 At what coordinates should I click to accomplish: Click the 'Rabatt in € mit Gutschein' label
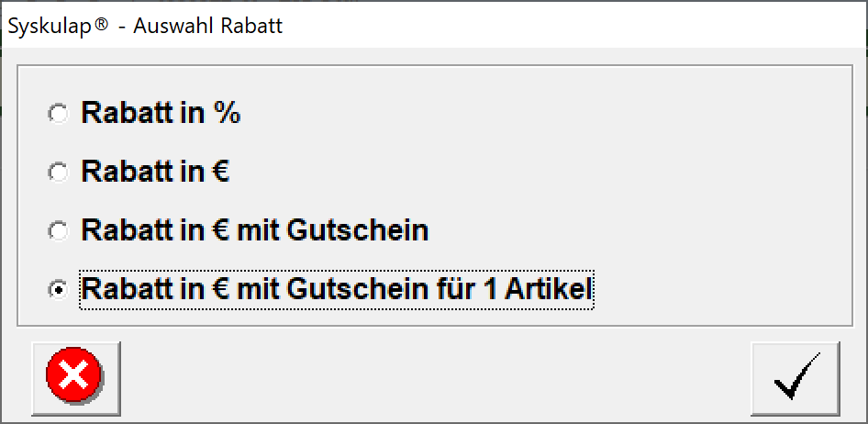255,230
